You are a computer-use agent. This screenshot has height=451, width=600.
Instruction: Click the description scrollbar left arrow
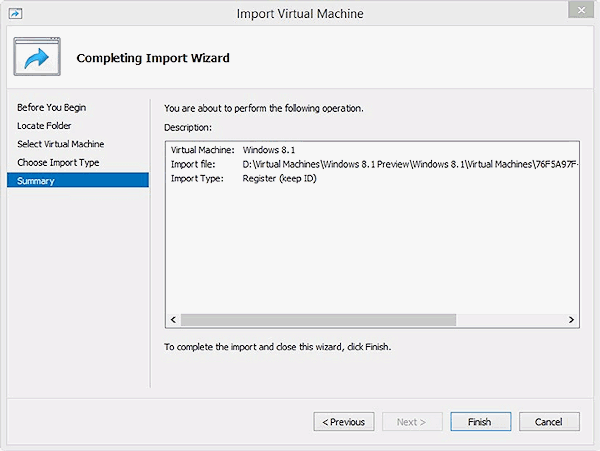pos(173,320)
